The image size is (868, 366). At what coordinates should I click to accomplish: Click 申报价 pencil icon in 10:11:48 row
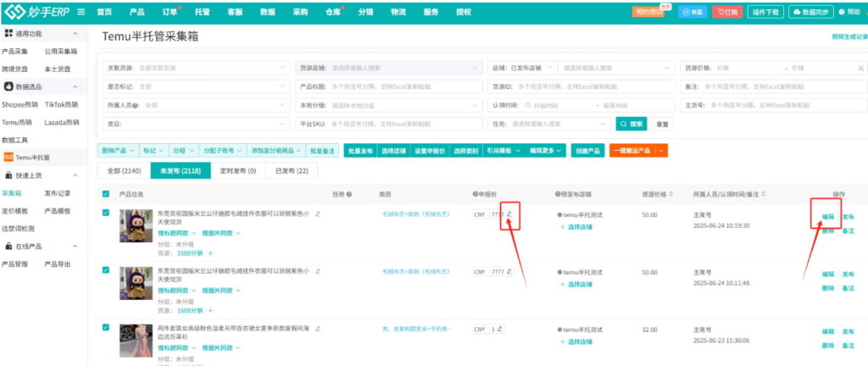click(509, 271)
